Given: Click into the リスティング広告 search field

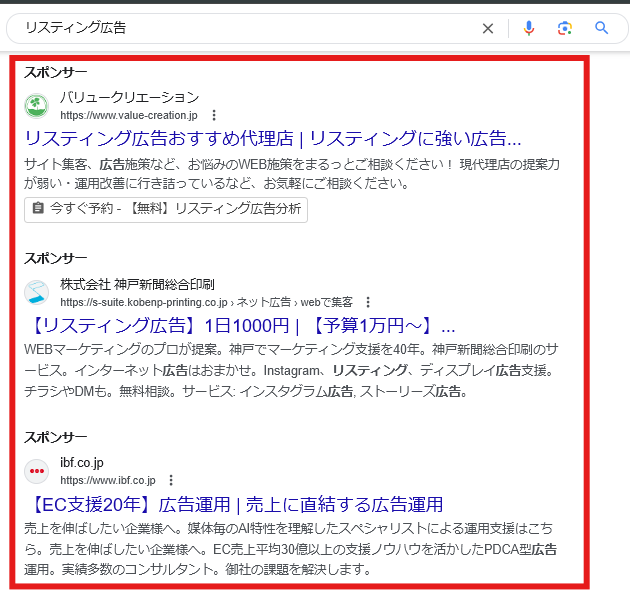Looking at the screenshot, I should [240, 28].
